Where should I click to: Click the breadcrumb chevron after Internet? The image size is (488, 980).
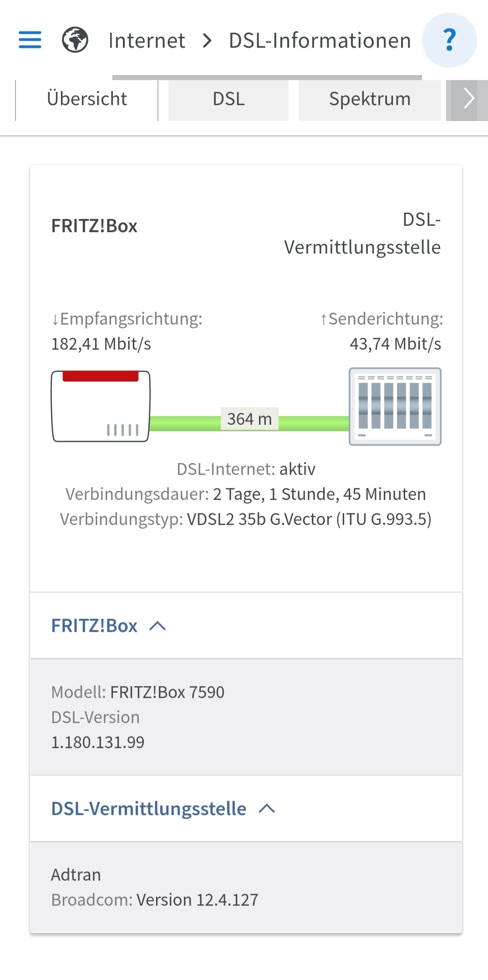[207, 41]
